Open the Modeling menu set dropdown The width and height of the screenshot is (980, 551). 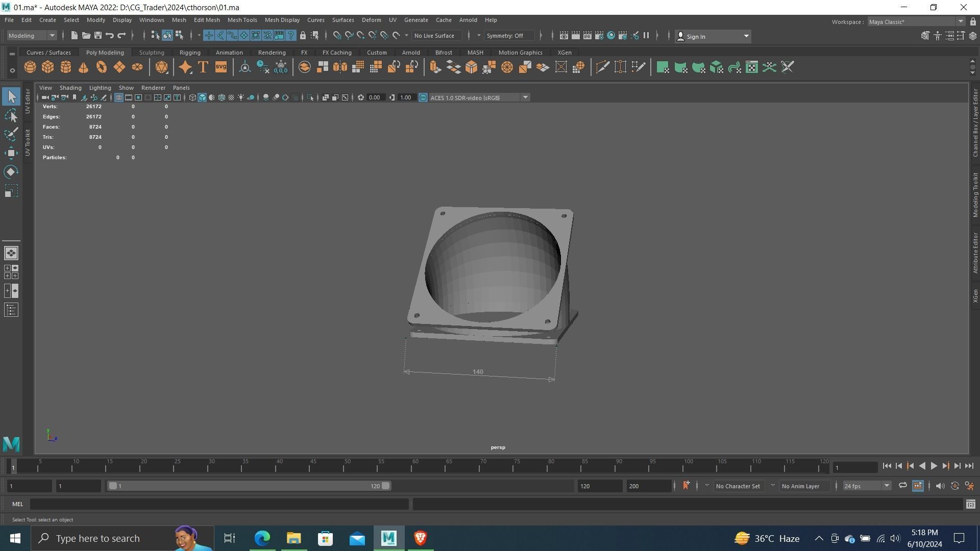click(x=31, y=36)
